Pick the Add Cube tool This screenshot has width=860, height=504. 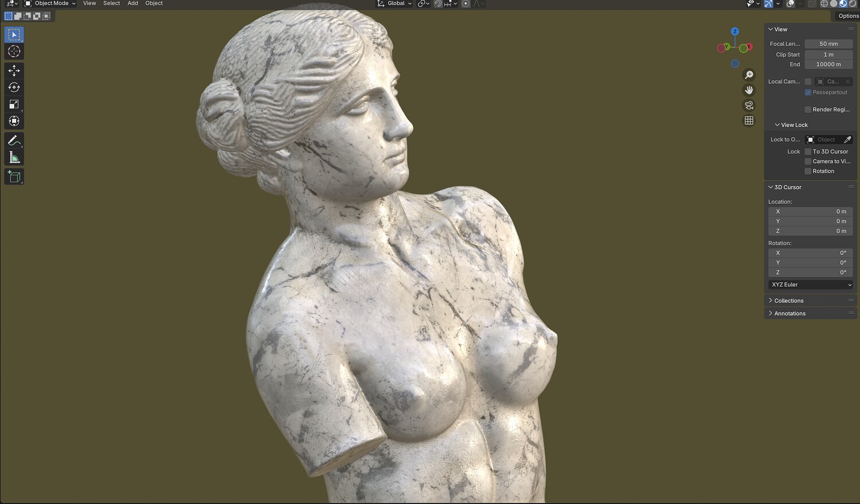coord(14,177)
